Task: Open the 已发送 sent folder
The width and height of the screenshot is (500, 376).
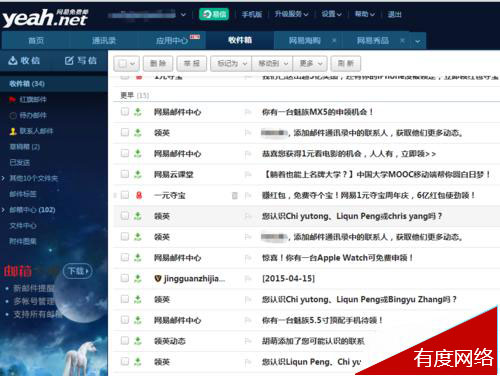Action: [x=20, y=162]
